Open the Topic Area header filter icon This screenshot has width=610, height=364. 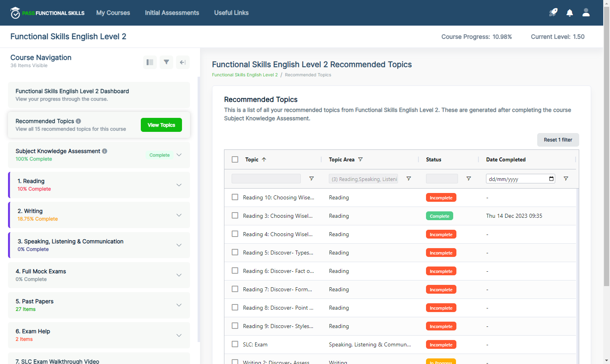360,159
